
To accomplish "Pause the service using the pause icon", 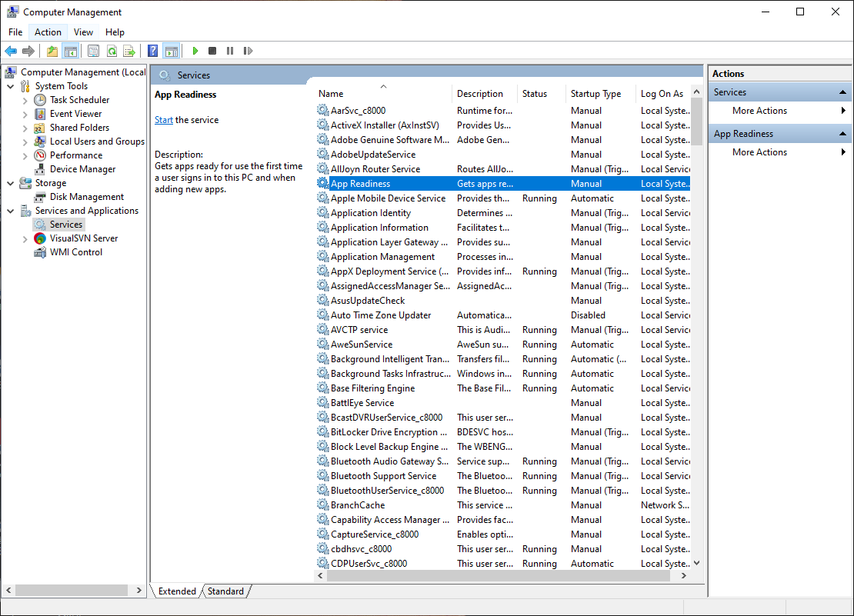I will click(x=230, y=51).
